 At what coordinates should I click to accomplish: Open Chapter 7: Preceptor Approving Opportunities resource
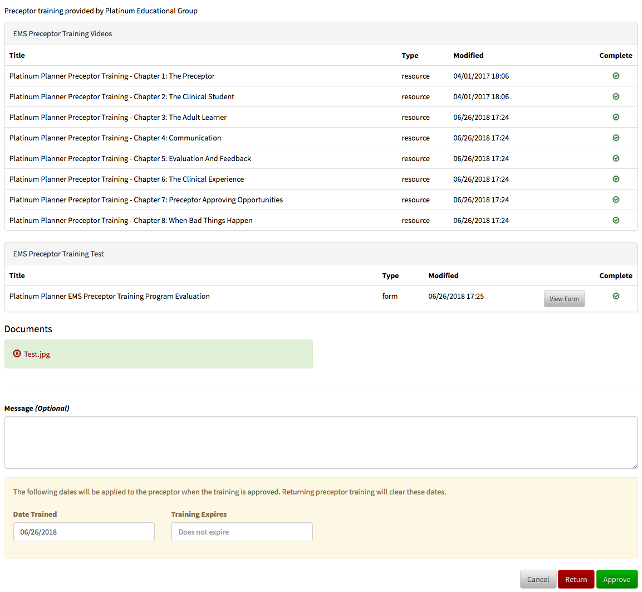click(146, 200)
